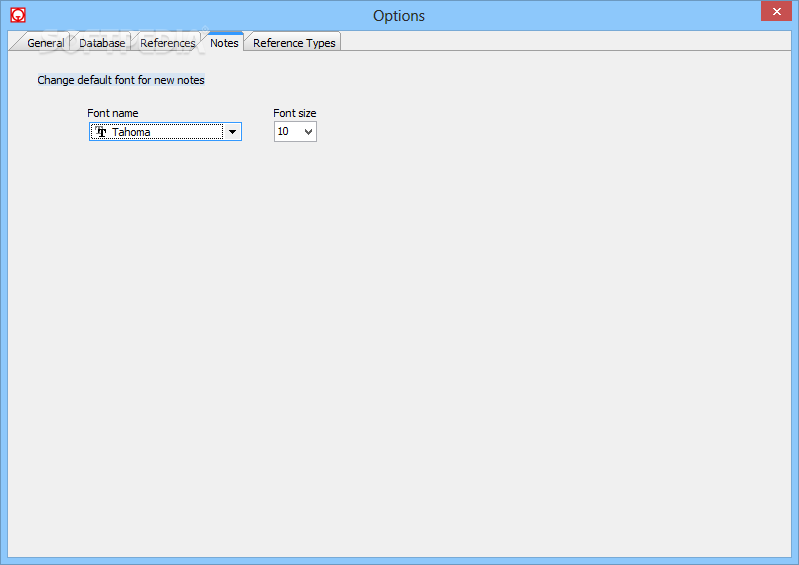Image resolution: width=799 pixels, height=565 pixels.
Task: Click the TrueType icon beside Tahoma
Action: [x=101, y=132]
